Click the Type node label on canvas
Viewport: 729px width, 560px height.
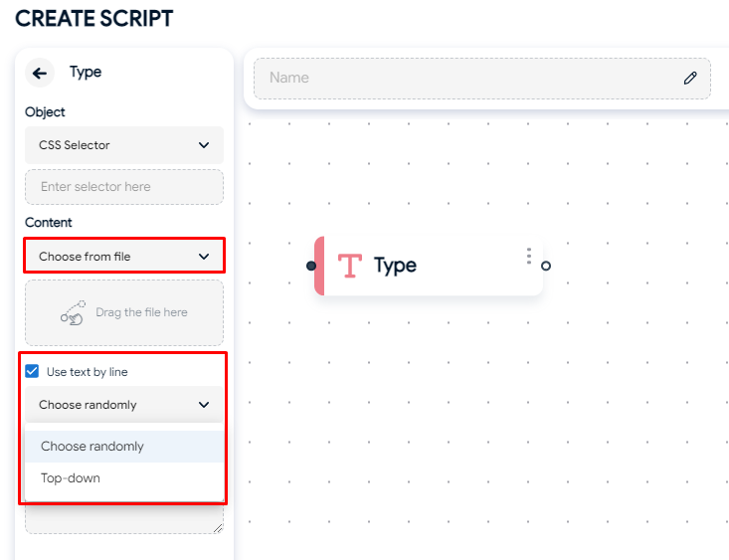click(x=395, y=266)
